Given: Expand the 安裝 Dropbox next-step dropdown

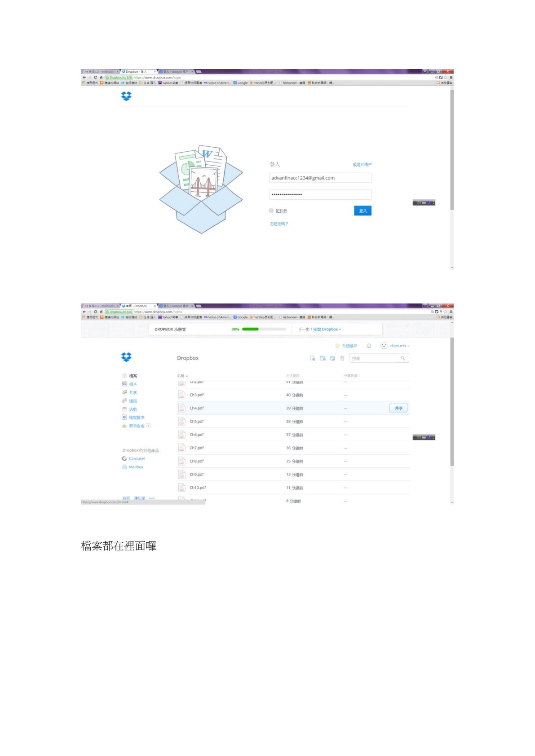Looking at the screenshot, I should [x=327, y=329].
